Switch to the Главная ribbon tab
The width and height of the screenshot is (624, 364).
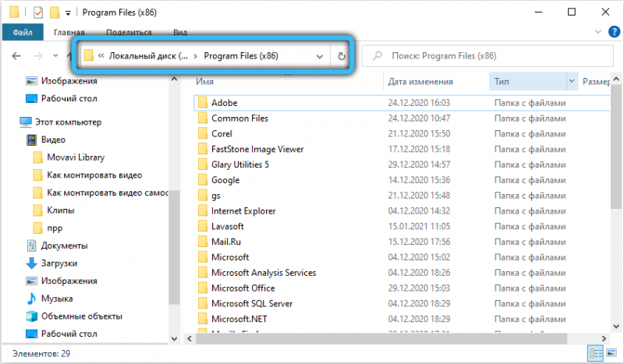pyautogui.click(x=69, y=32)
